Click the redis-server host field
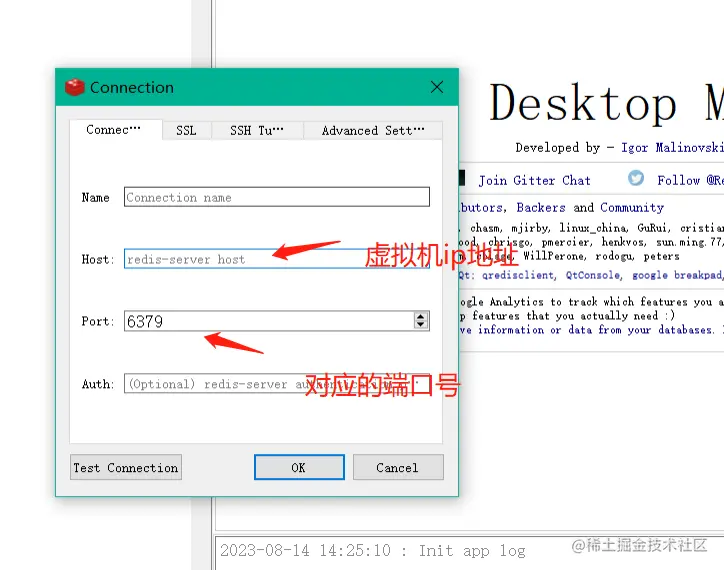The image size is (724, 570). 277,259
